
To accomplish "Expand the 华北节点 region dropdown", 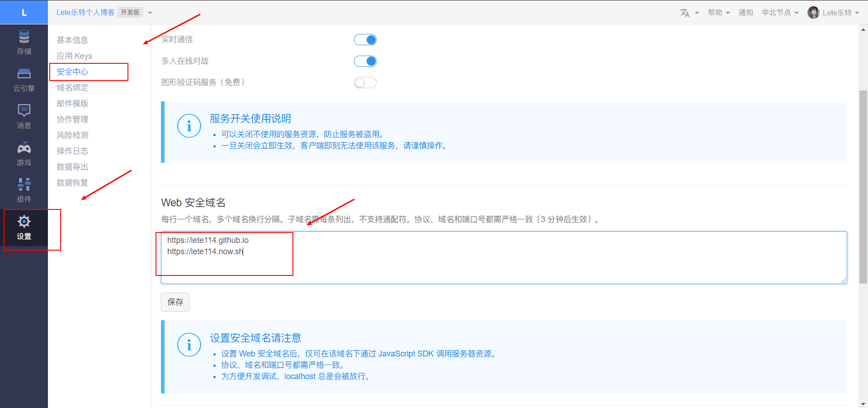I will pos(780,13).
